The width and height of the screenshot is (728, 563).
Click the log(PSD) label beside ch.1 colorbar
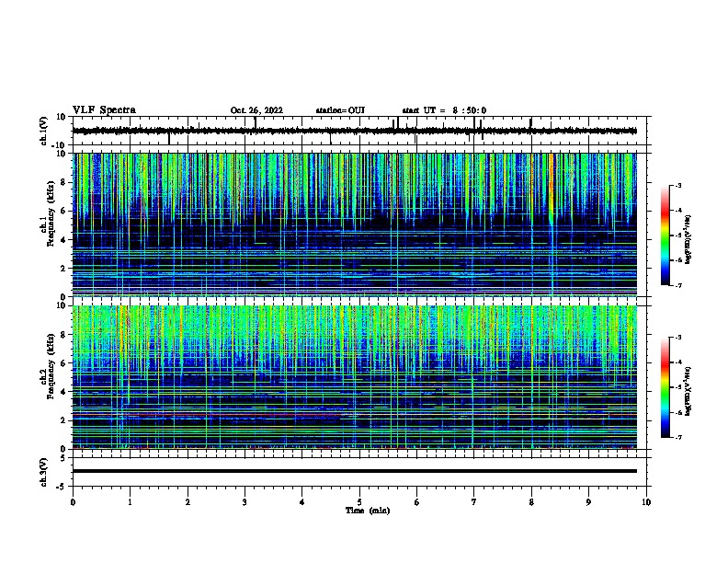[x=688, y=239]
